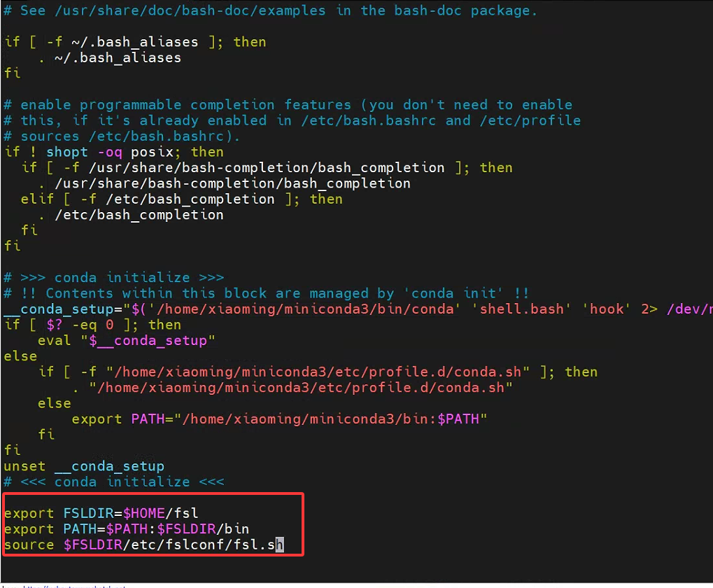Screen dimensions: 713x588
Task: Click the 'if [ -f /usr/share/bash-completion/bash_completion ]' line
Action: [x=267, y=168]
